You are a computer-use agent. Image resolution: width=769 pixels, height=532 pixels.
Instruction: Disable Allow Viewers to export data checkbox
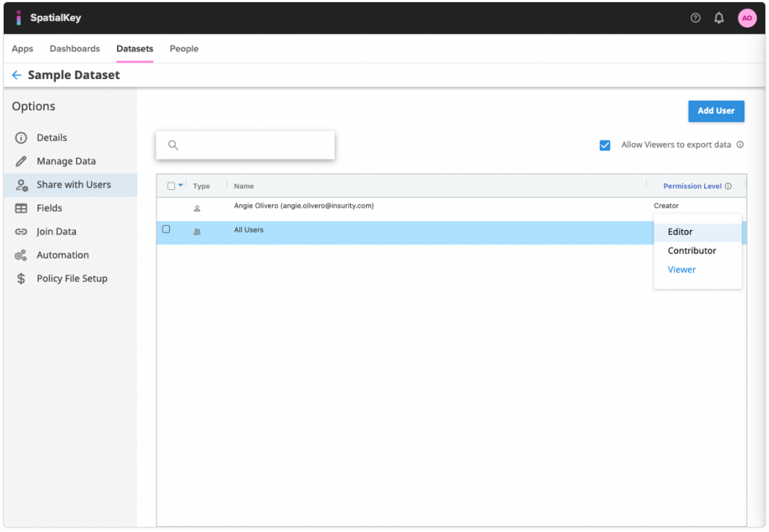(605, 145)
